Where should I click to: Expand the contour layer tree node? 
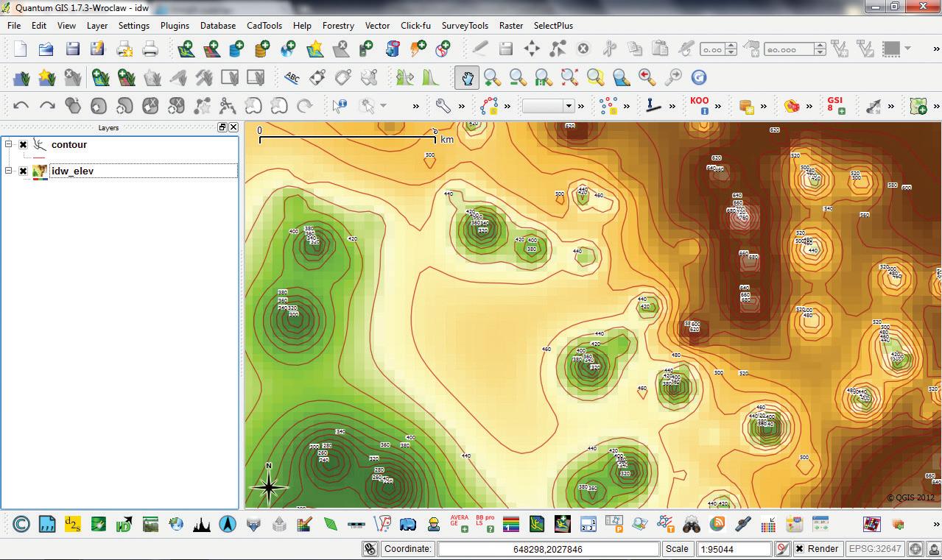pos(9,145)
